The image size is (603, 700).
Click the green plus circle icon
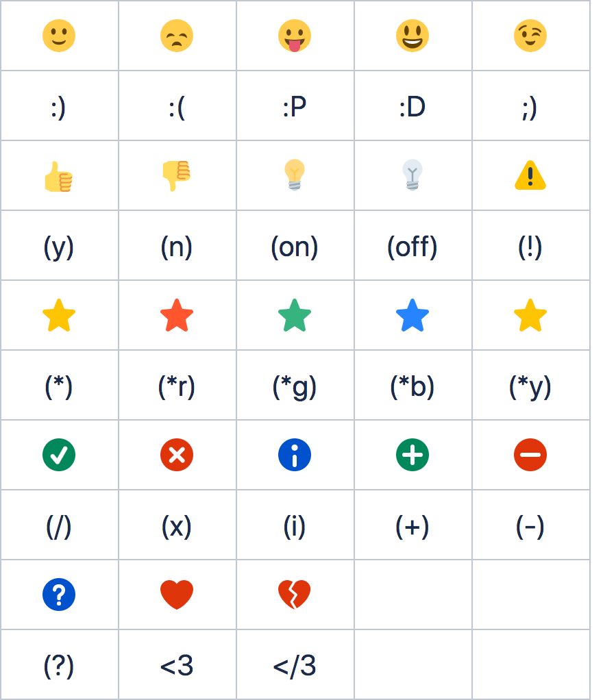pos(413,455)
